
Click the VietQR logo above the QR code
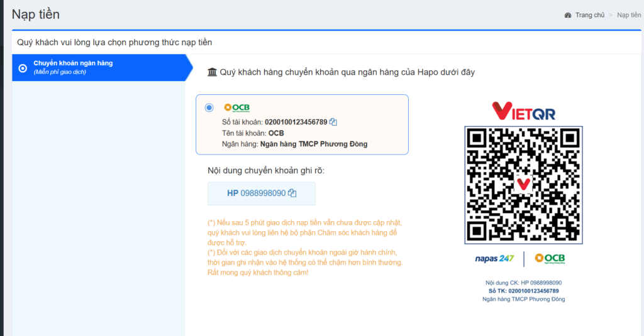(x=523, y=111)
